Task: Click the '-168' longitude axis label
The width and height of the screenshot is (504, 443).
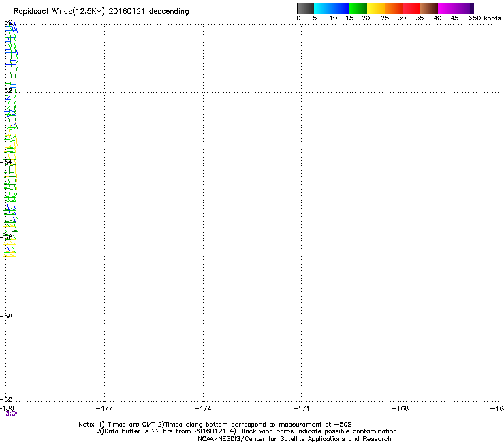Action: click(400, 408)
